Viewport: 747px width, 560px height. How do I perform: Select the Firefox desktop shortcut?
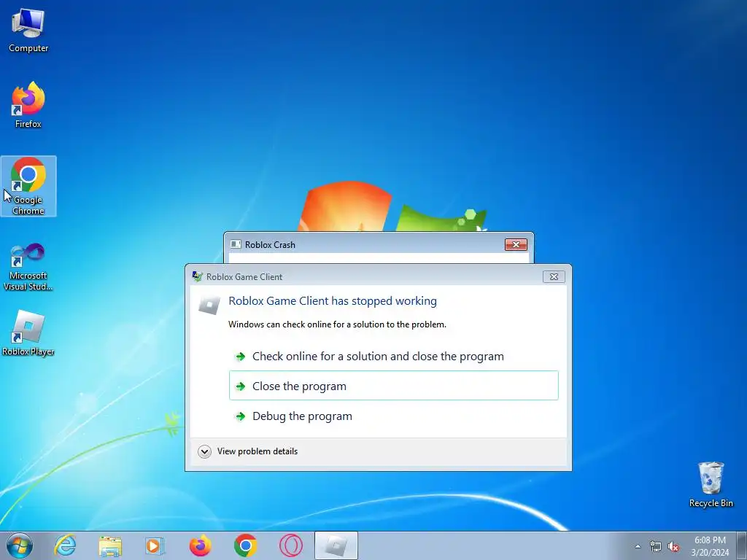pyautogui.click(x=28, y=105)
